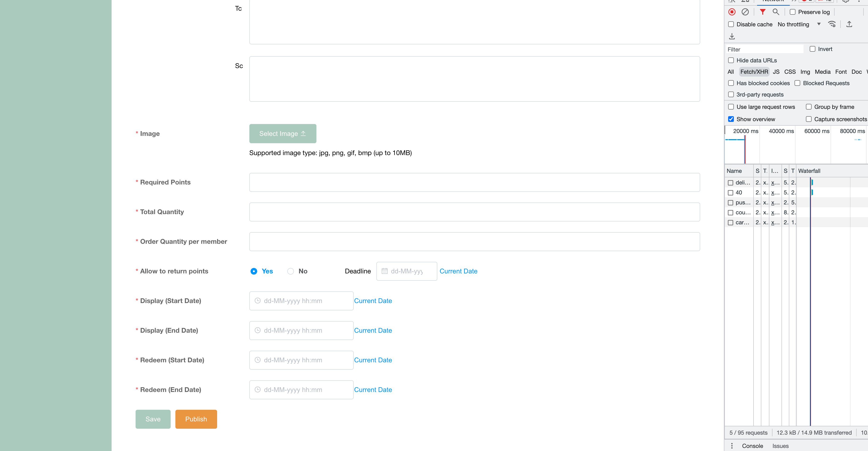Toggle the red filter funnel icon
The width and height of the screenshot is (868, 451).
[763, 12]
